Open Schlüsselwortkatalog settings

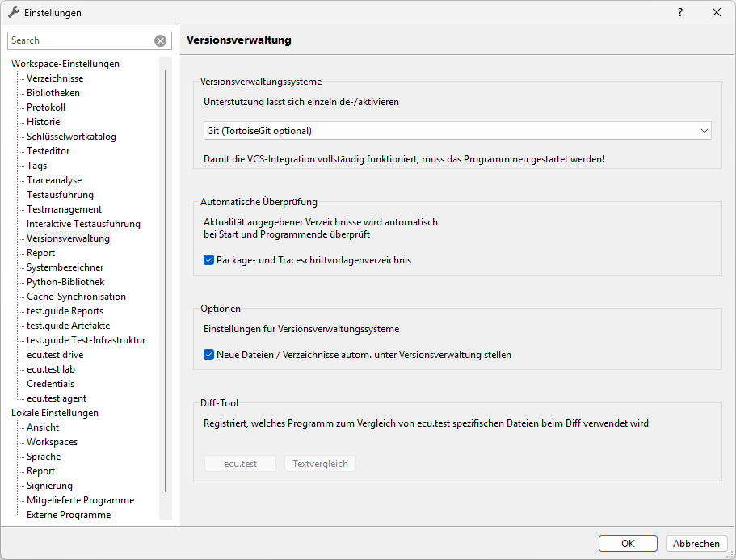71,137
